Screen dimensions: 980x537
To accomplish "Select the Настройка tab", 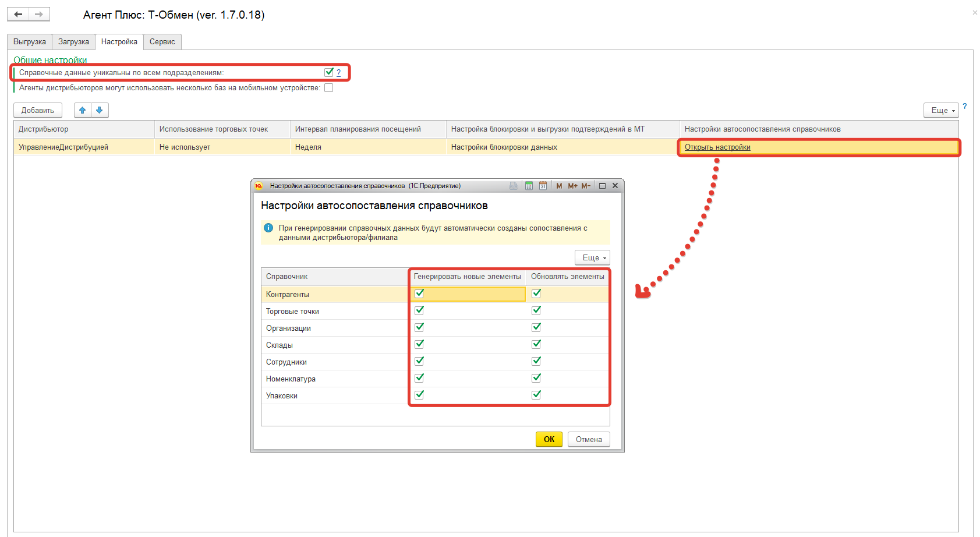I will pos(119,42).
